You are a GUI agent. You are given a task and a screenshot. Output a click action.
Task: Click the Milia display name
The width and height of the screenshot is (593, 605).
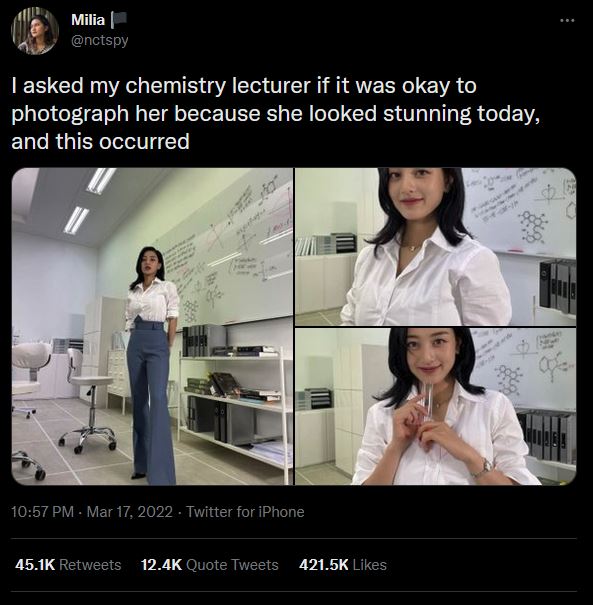click(x=88, y=20)
